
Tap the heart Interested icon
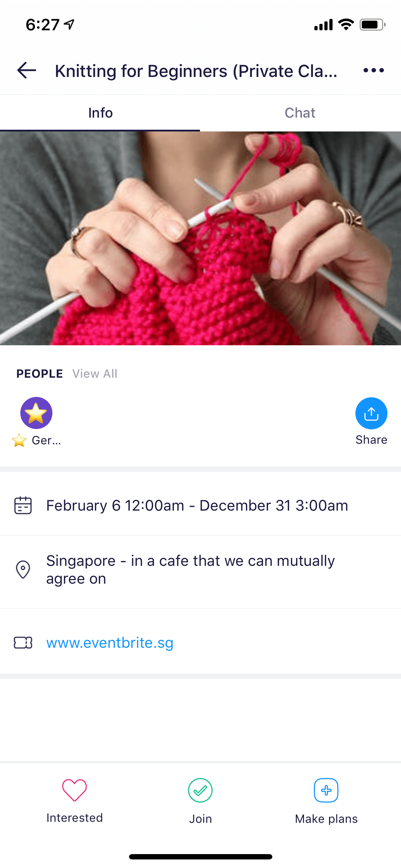(74, 790)
